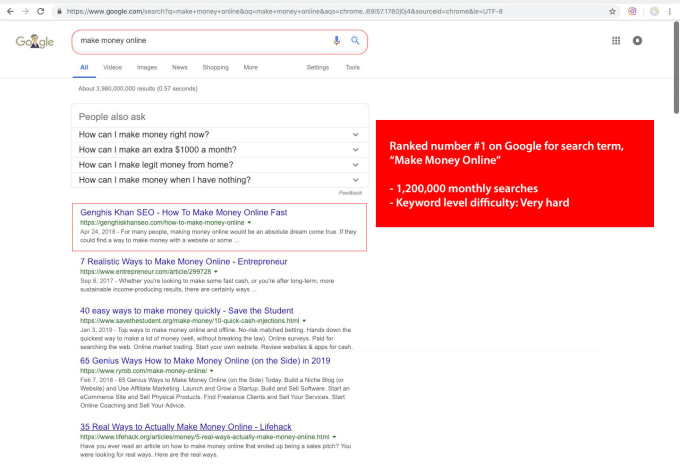Click 'About 3,980,000,000 results' text

138,89
